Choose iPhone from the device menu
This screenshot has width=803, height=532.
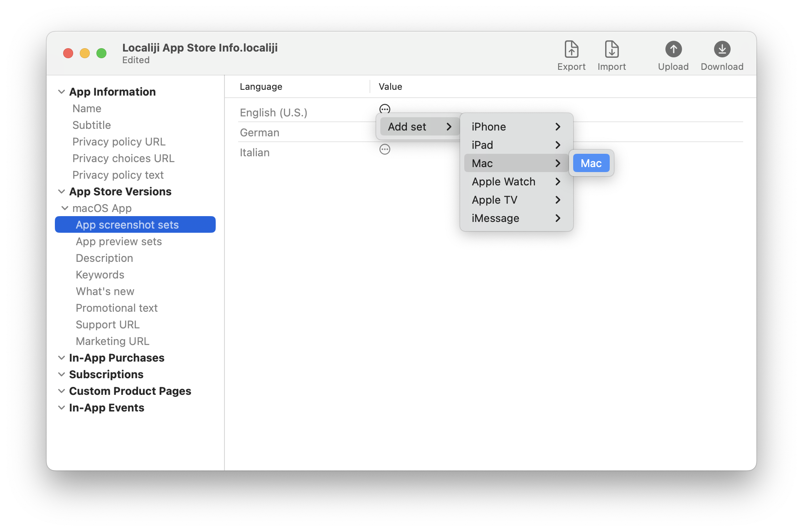[516, 127]
